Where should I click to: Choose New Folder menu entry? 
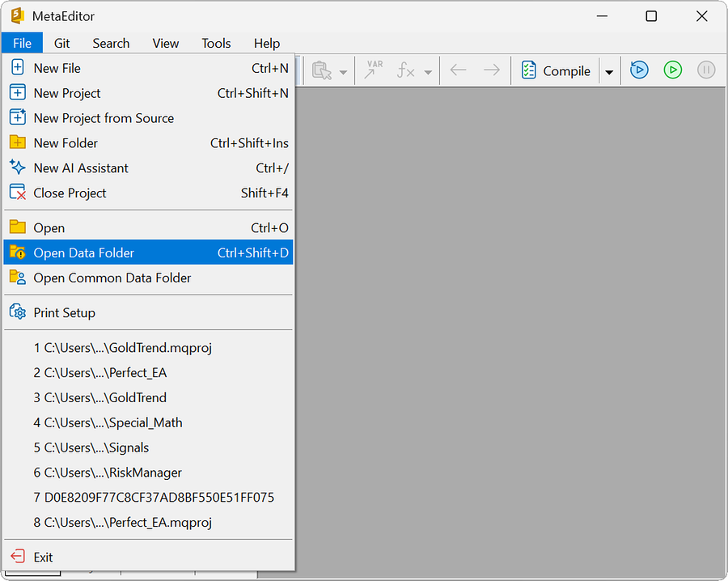click(149, 143)
